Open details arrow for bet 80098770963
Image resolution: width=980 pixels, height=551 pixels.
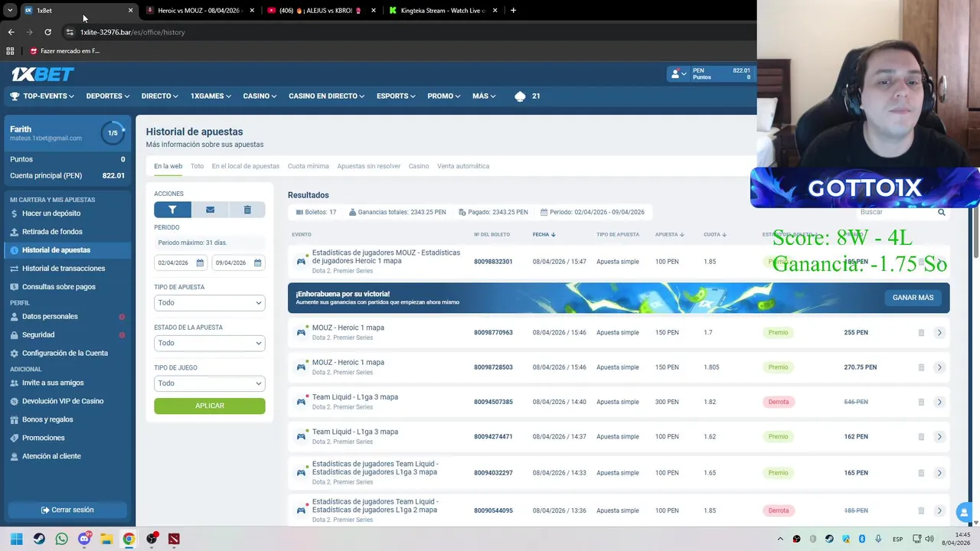[939, 333]
